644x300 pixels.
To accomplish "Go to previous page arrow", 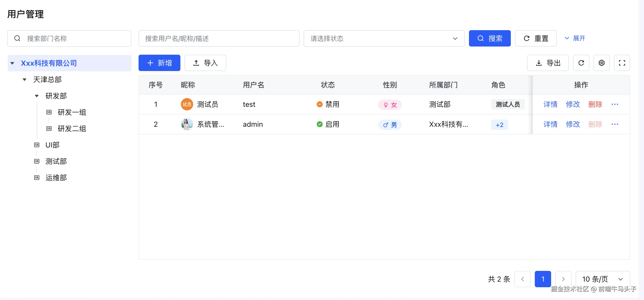I will pyautogui.click(x=522, y=279).
